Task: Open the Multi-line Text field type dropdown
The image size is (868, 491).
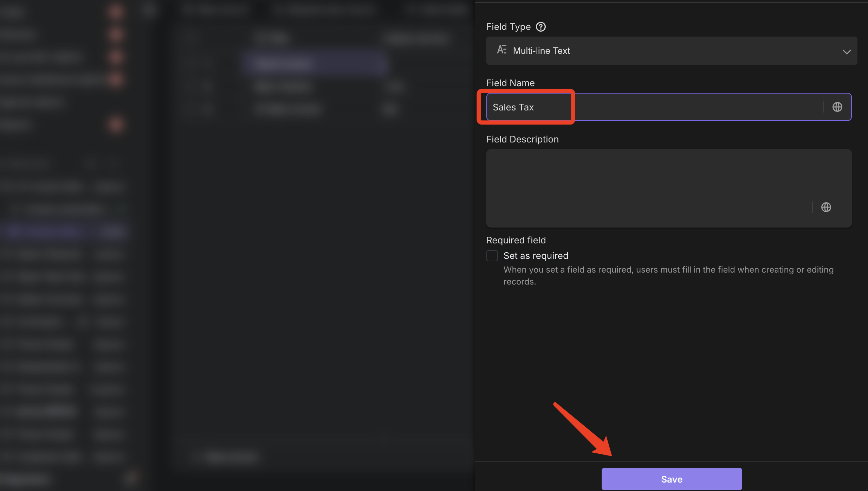Action: (x=672, y=51)
